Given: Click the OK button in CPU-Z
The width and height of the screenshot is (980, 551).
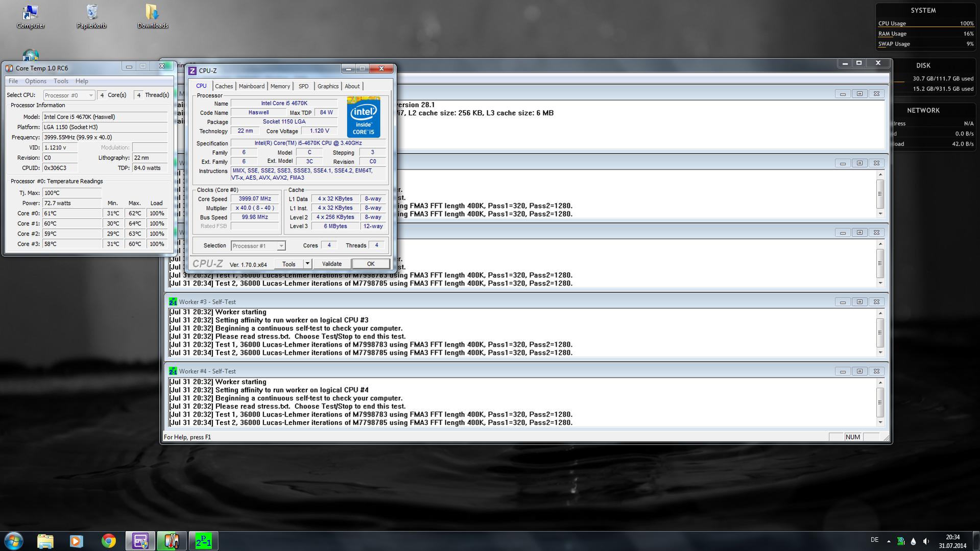Looking at the screenshot, I should 371,264.
